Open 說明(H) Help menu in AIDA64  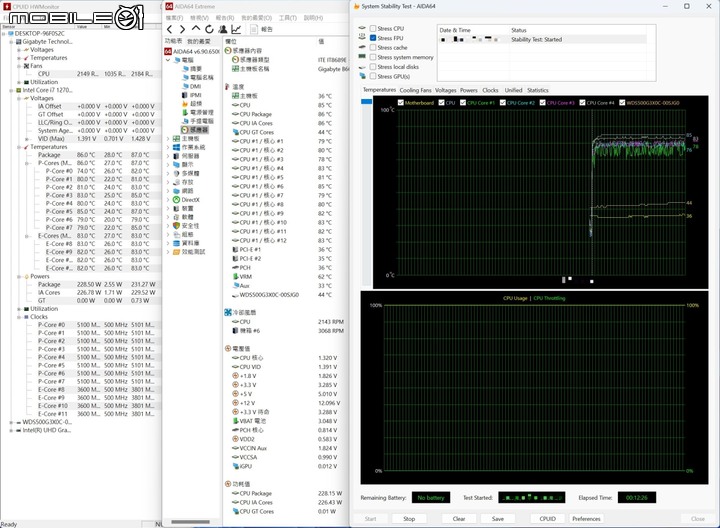pos(313,18)
